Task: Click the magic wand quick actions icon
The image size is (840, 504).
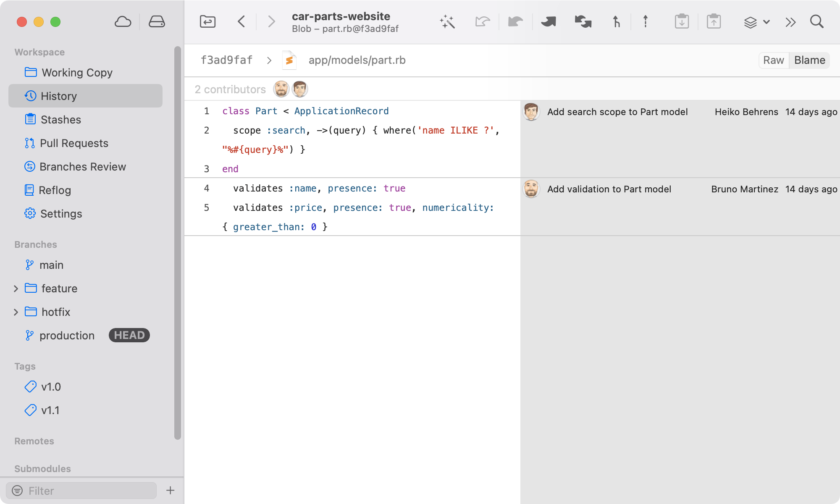Action: [x=447, y=22]
